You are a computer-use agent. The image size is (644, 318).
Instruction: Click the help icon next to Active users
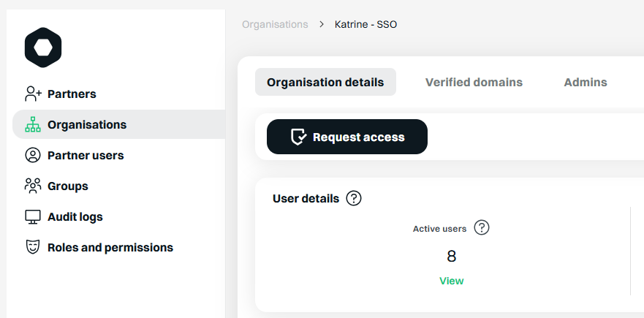[x=482, y=227]
